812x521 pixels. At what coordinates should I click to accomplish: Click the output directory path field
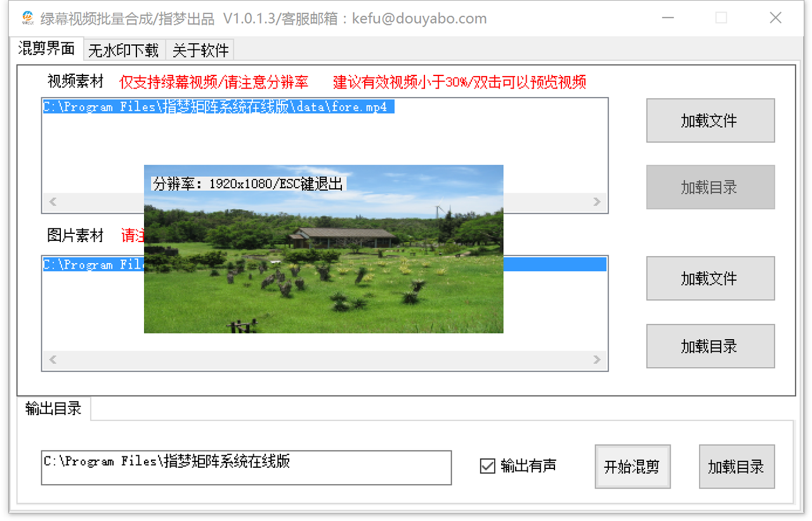[246, 468]
